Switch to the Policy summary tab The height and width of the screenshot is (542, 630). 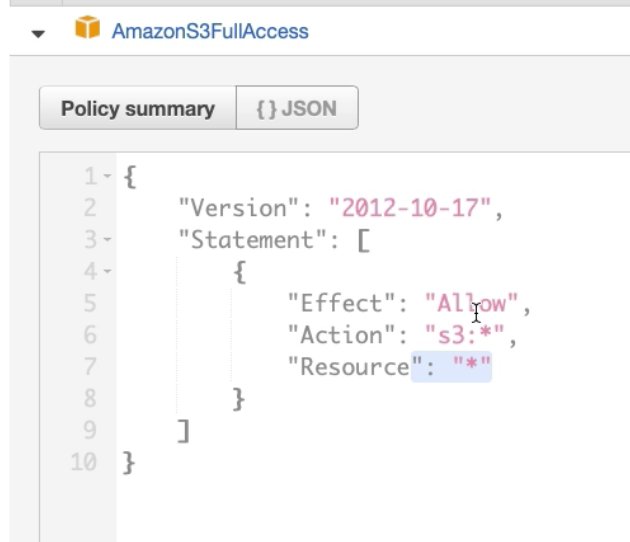137,109
